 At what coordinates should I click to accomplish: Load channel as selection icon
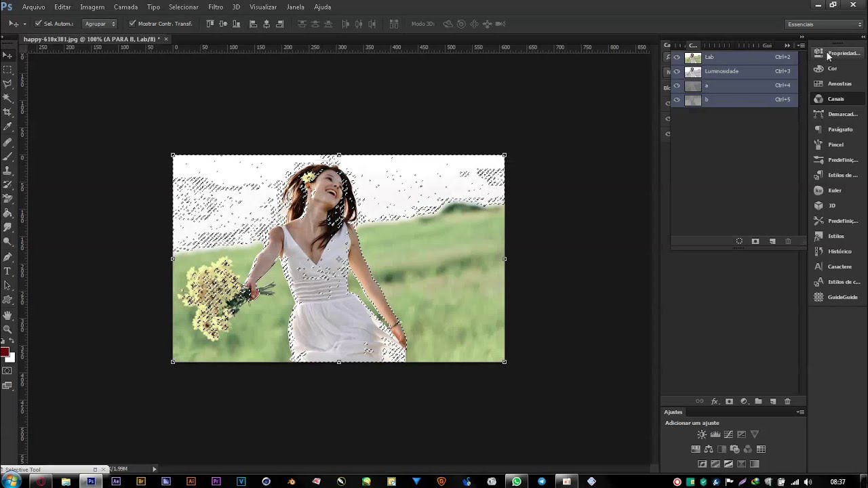coord(739,241)
